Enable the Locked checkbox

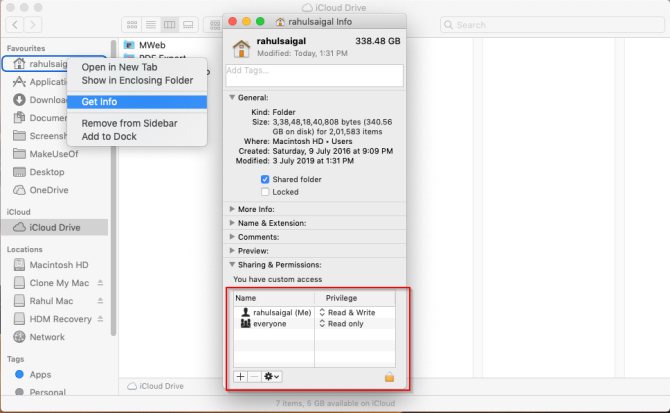265,192
